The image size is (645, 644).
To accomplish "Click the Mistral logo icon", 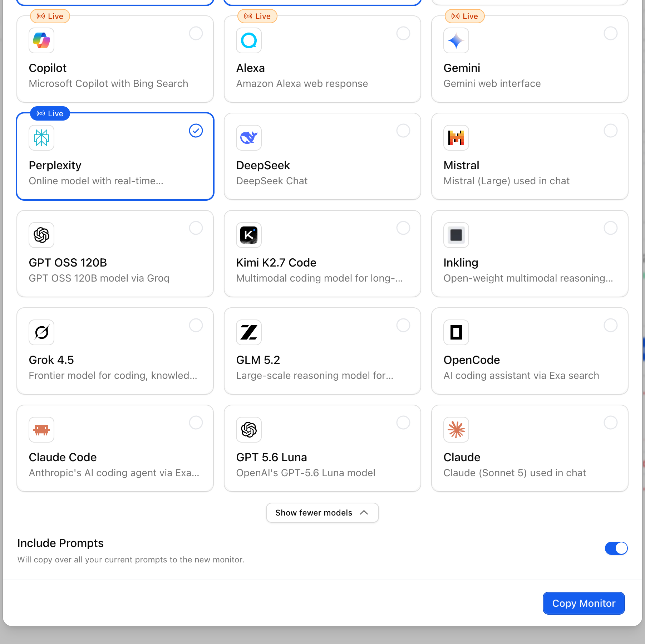I will pos(456,138).
